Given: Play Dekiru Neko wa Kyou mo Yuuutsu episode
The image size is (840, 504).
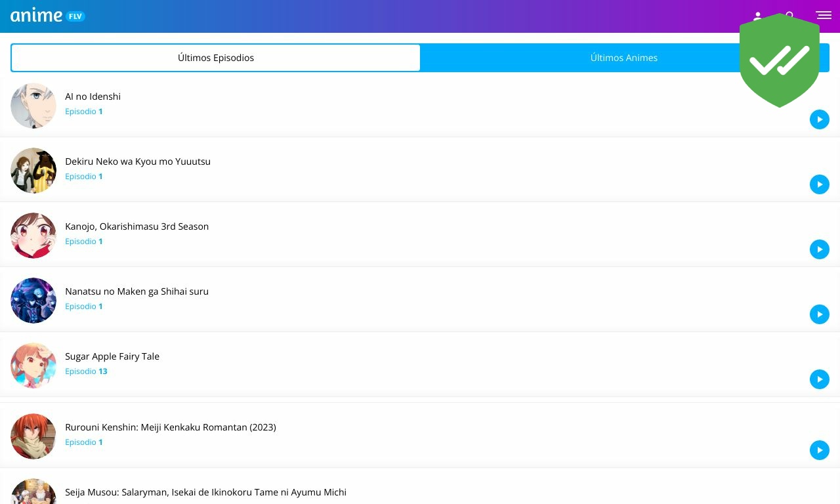Looking at the screenshot, I should coord(820,184).
